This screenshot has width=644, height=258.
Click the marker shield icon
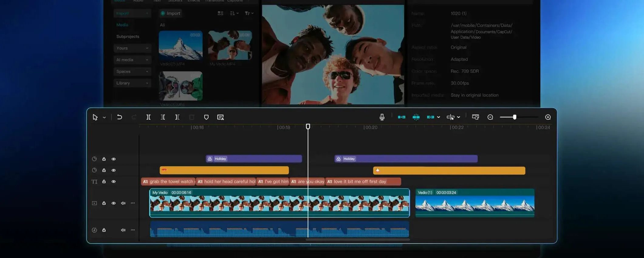206,117
